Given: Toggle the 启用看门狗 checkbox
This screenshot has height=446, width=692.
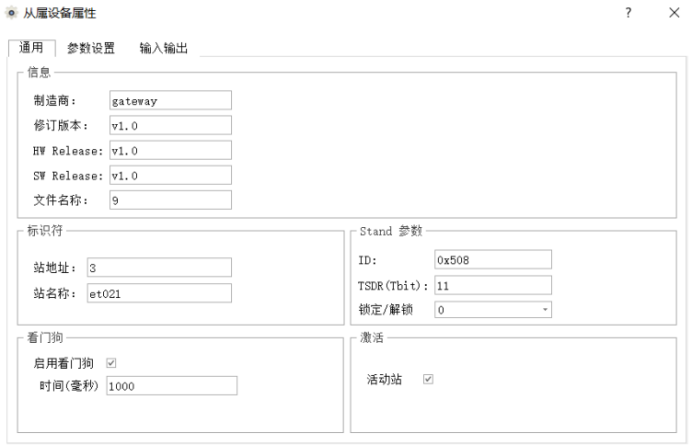Looking at the screenshot, I should (x=111, y=363).
